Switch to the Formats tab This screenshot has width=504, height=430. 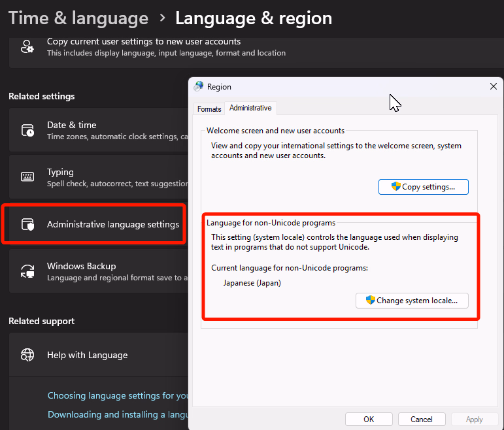coord(209,108)
